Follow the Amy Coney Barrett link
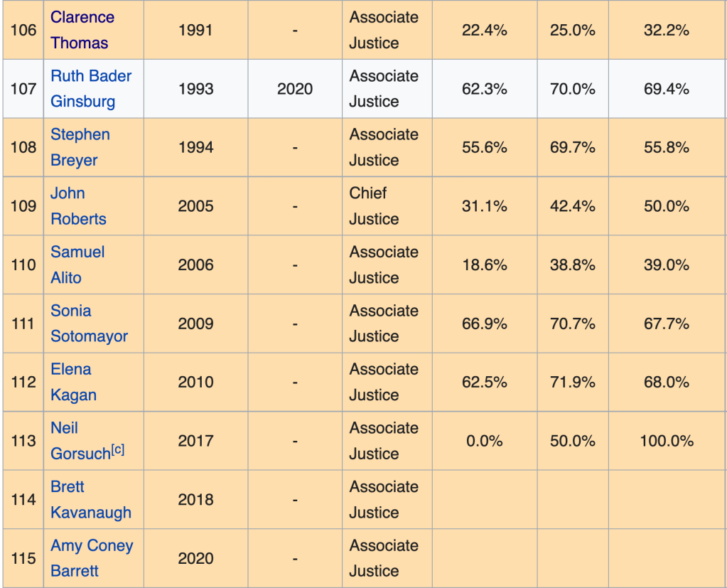Screen dimensions: 727x588 click(91, 558)
